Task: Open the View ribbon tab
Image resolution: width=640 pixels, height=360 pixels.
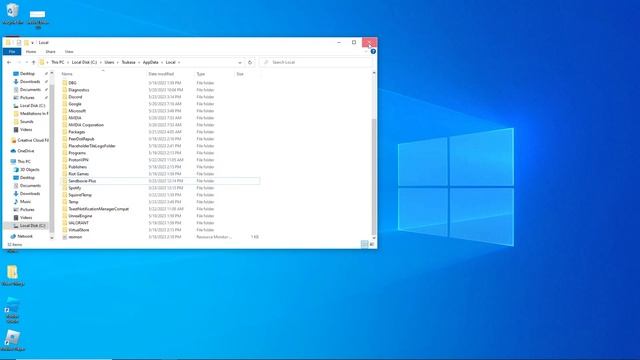Action: pos(69,52)
